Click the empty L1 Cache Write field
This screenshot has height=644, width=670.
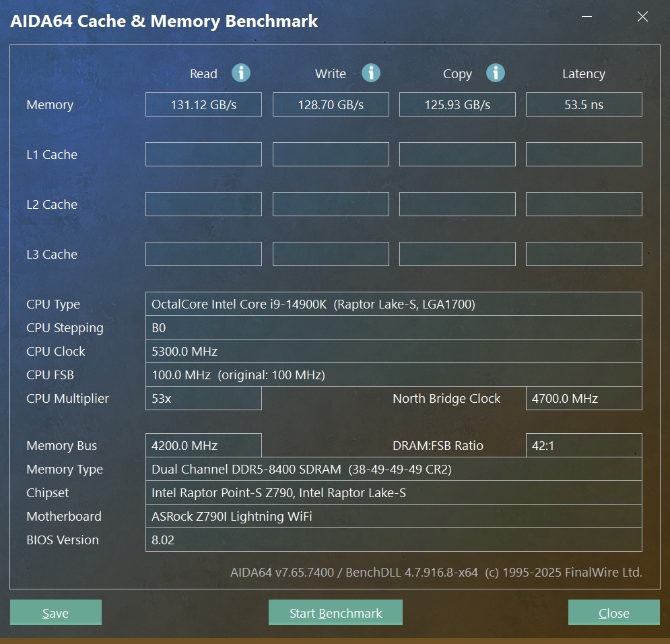point(331,154)
